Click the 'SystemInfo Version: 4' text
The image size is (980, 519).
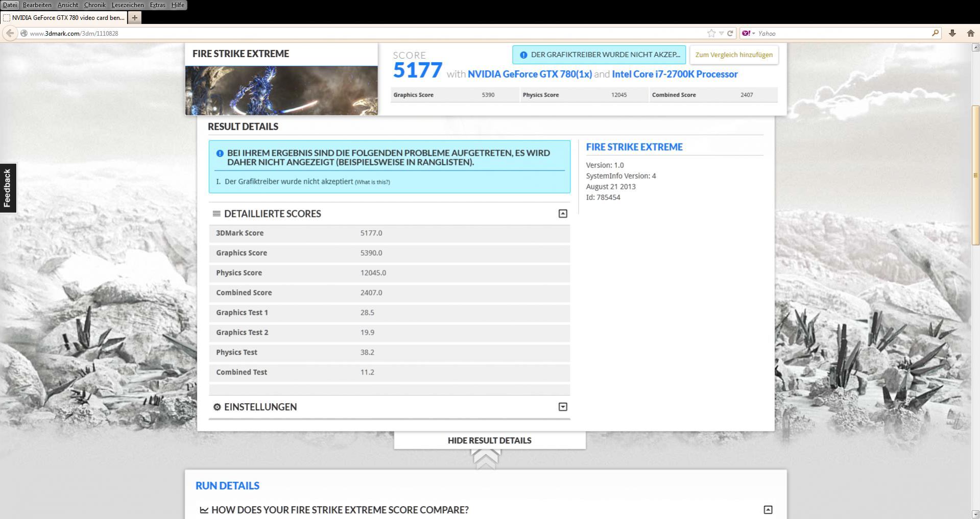(x=621, y=176)
